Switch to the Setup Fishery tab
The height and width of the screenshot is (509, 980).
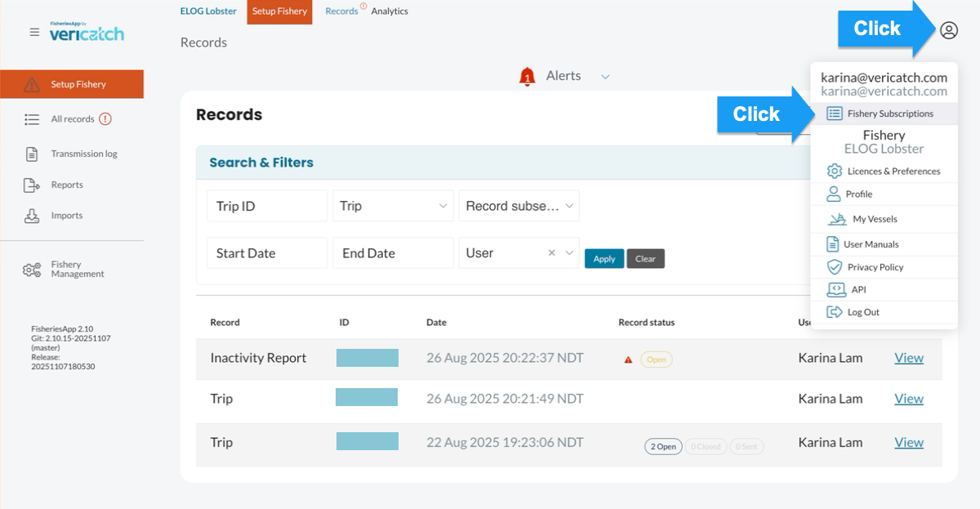(x=279, y=11)
